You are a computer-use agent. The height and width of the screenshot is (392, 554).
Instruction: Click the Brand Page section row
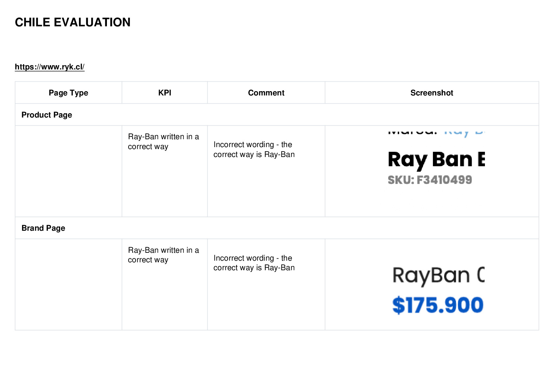[x=277, y=228]
